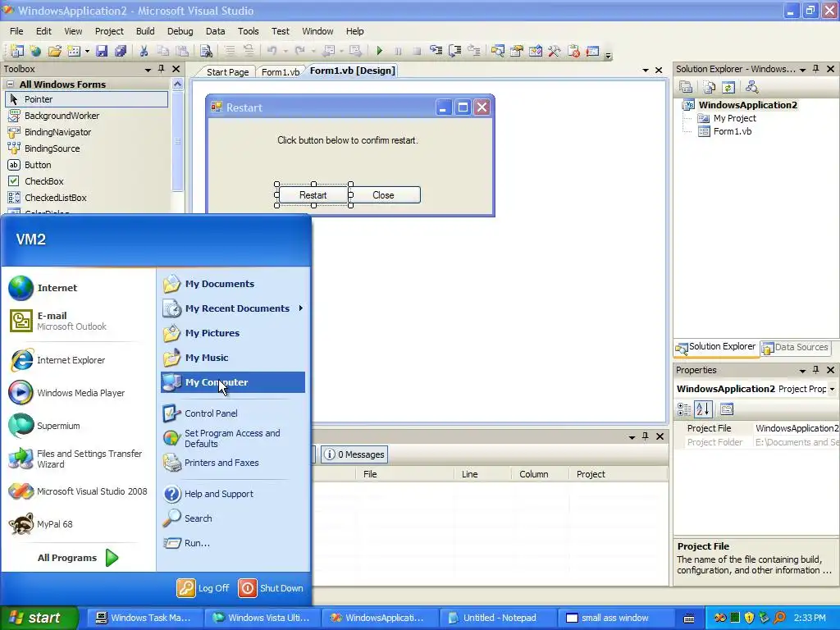The image size is (840, 630).
Task: Click the Refresh icon in Solution Explorer
Action: coord(728,87)
